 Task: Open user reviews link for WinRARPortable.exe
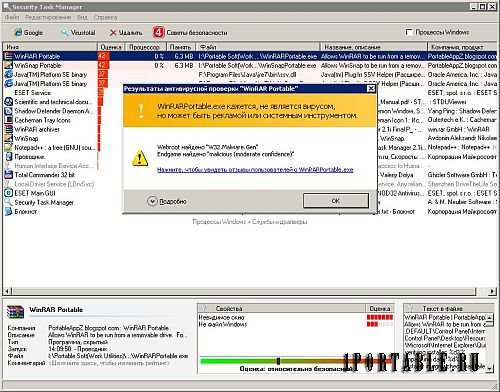point(255,170)
